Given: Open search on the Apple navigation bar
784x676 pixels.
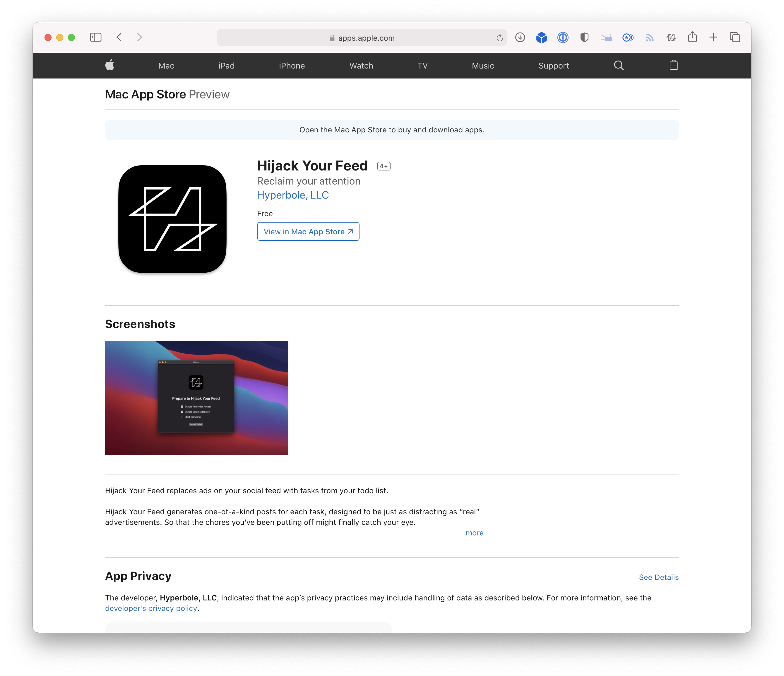Looking at the screenshot, I should pyautogui.click(x=619, y=66).
